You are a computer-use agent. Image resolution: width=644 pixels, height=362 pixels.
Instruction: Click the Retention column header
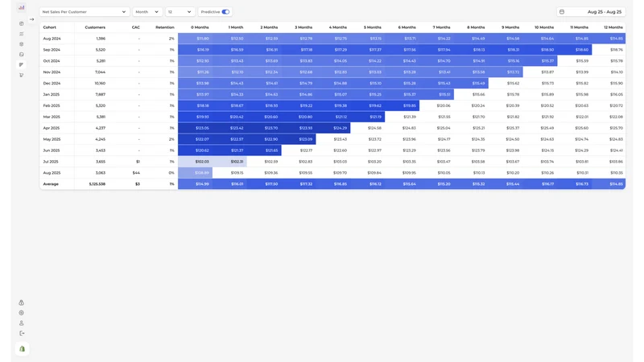pyautogui.click(x=165, y=27)
